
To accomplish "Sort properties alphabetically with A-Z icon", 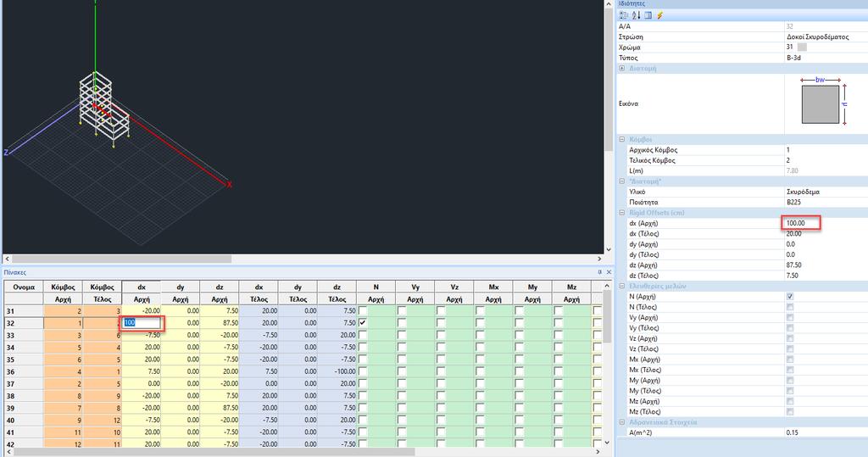I will click(x=636, y=15).
